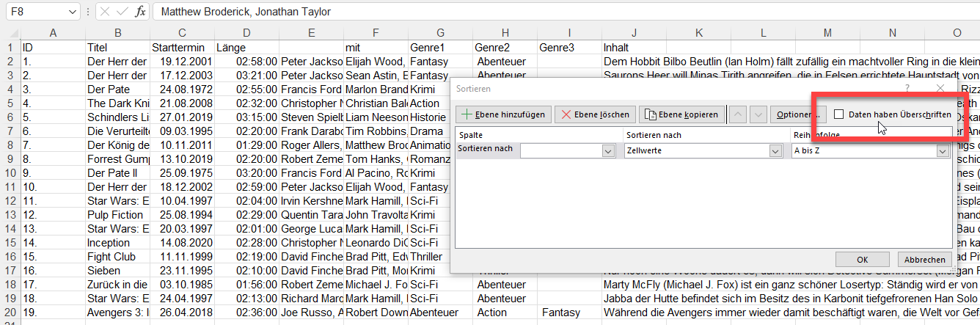This screenshot has width=980, height=325.
Task: Expand the 'A bis Z' order dropdown
Action: pyautogui.click(x=943, y=150)
